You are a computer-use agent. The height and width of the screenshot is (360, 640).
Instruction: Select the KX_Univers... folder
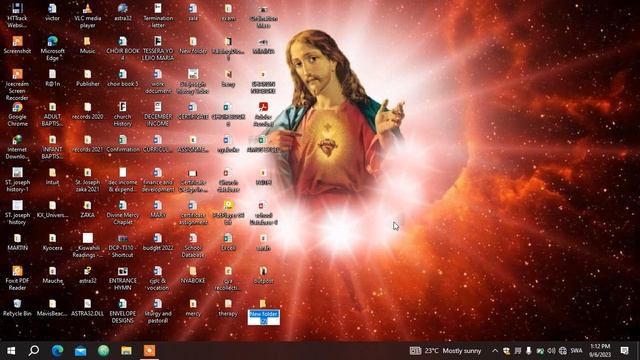click(52, 209)
